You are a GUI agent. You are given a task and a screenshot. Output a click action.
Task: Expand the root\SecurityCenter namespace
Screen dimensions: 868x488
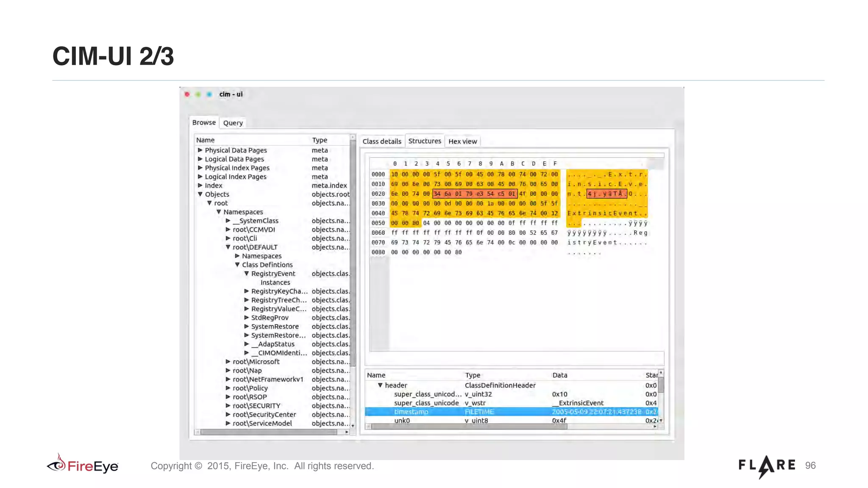point(228,415)
